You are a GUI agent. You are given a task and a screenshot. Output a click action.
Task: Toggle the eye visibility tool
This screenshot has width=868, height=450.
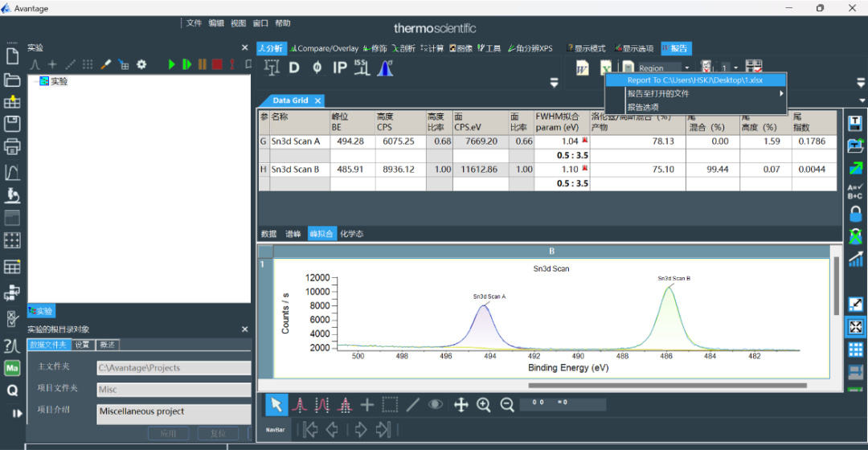[x=436, y=405]
